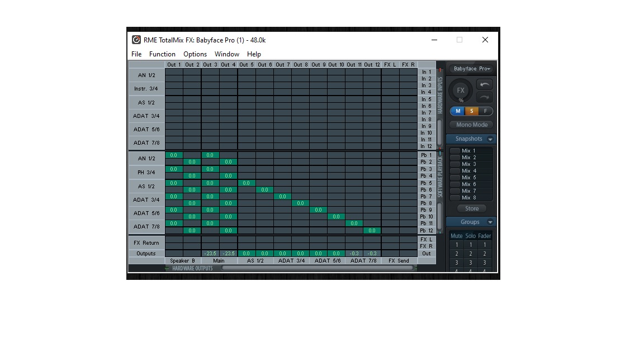644x362 pixels.
Task: Click the Out 3 output level -23.5 cell
Action: click(210, 254)
